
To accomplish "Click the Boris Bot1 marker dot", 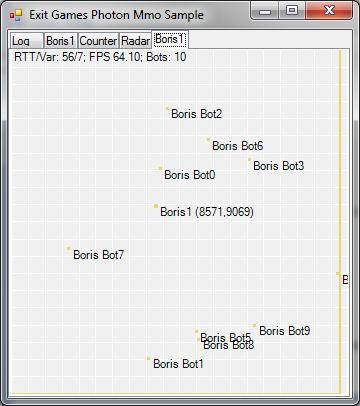I will [149, 358].
